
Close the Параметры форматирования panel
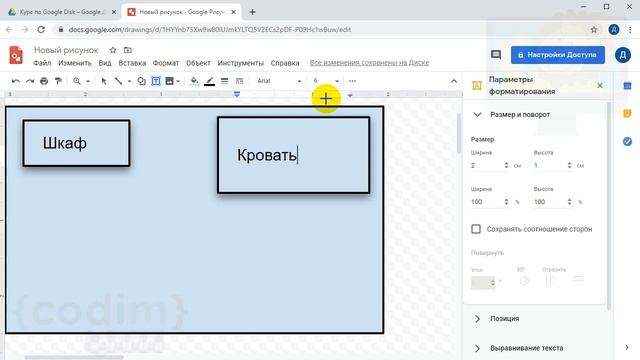click(600, 85)
